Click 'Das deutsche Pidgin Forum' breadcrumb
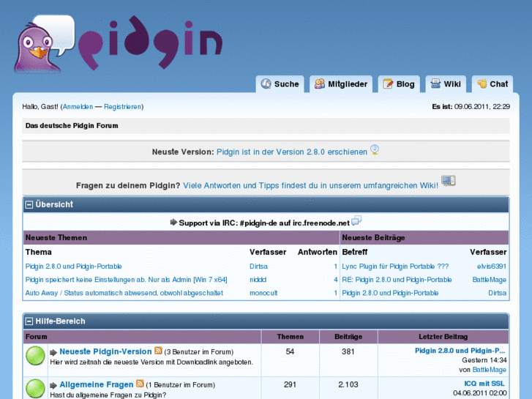 (x=72, y=126)
